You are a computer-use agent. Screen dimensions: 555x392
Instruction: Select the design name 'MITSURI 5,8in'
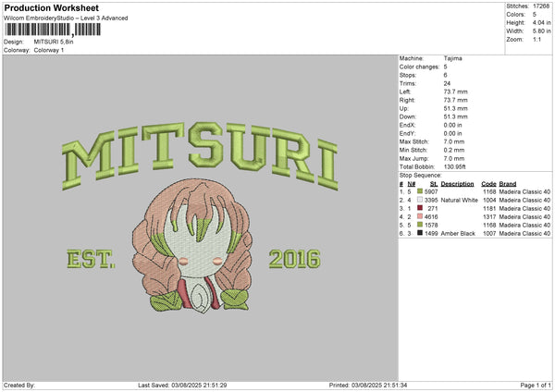tap(54, 42)
